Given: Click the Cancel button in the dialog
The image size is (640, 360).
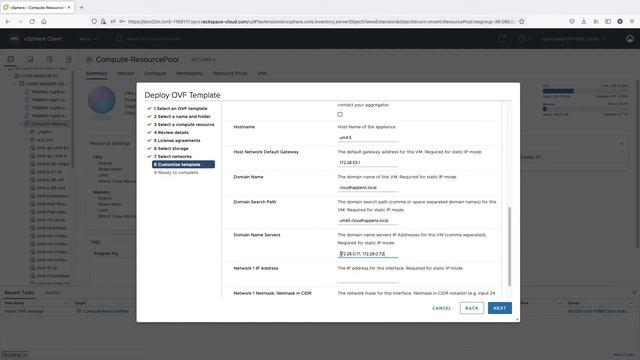Looking at the screenshot, I should tap(442, 308).
